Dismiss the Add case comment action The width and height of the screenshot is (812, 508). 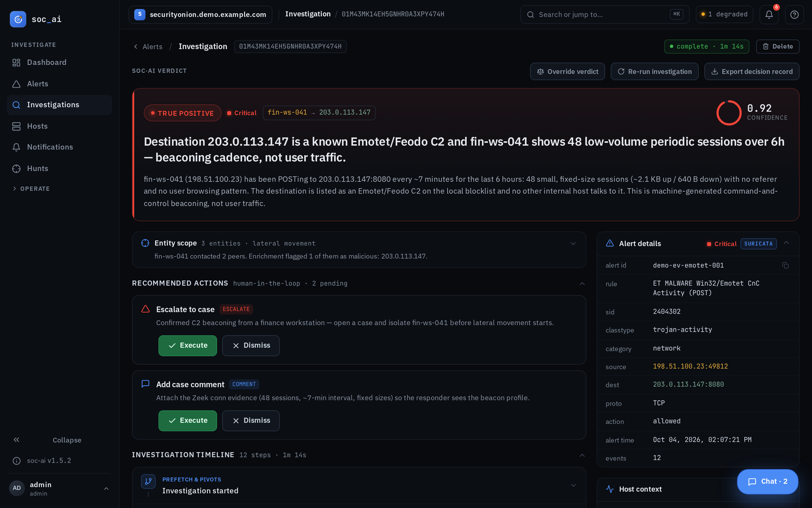[251, 421]
